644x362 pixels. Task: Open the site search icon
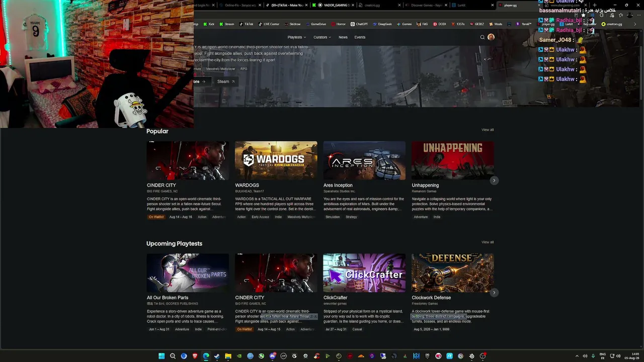click(482, 37)
